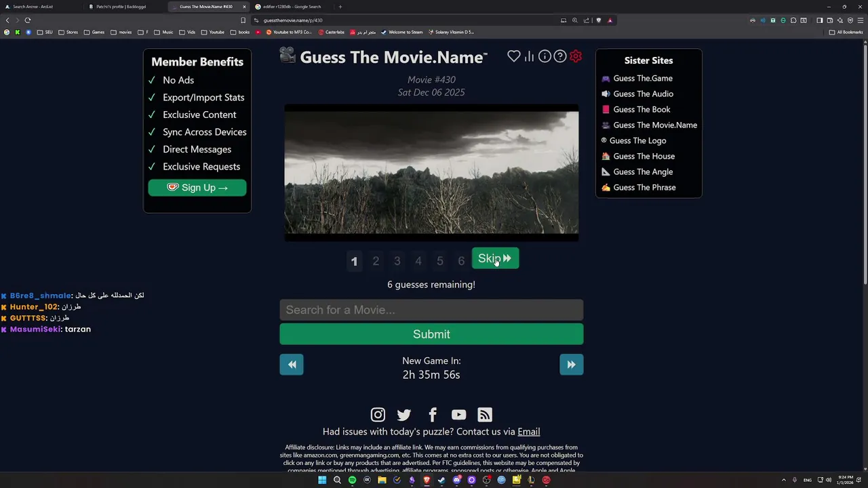Open Guess The Logo sister site
Viewport: 868px width, 488px height.
pyautogui.click(x=637, y=141)
